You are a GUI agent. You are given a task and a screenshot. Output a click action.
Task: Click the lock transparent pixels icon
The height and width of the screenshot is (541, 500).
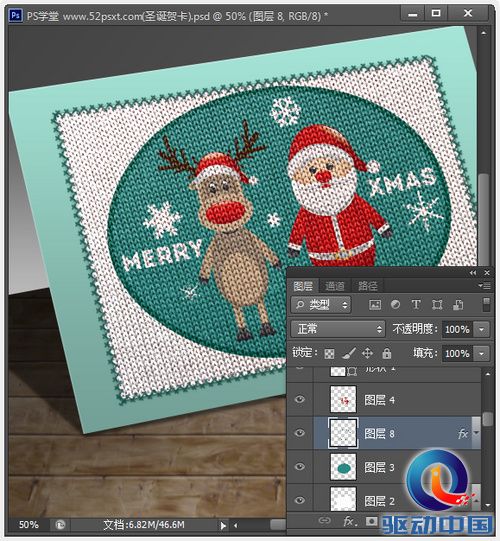point(329,353)
